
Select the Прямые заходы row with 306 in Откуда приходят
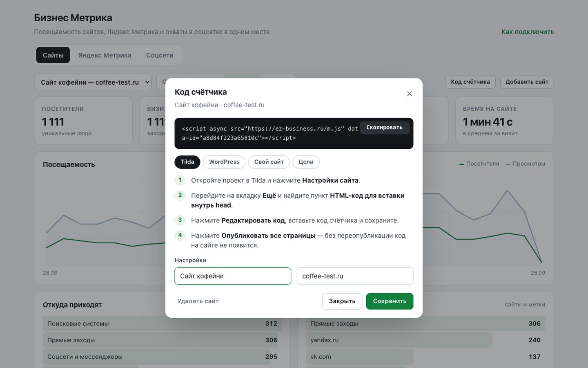163,340
